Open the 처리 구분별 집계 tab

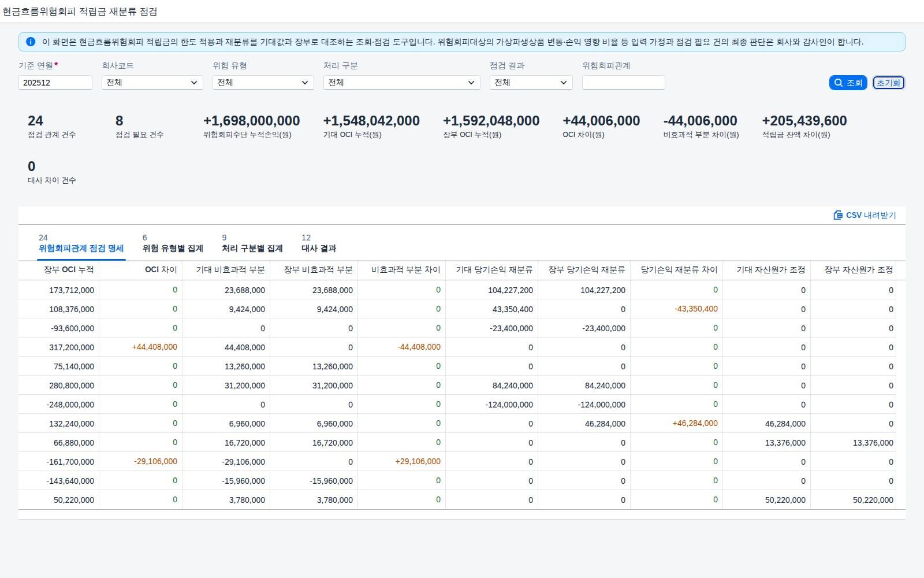252,243
